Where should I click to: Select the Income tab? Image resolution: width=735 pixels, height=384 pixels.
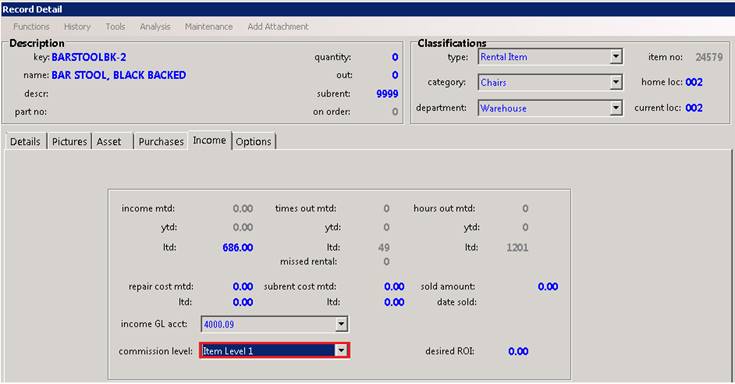pyautogui.click(x=210, y=141)
